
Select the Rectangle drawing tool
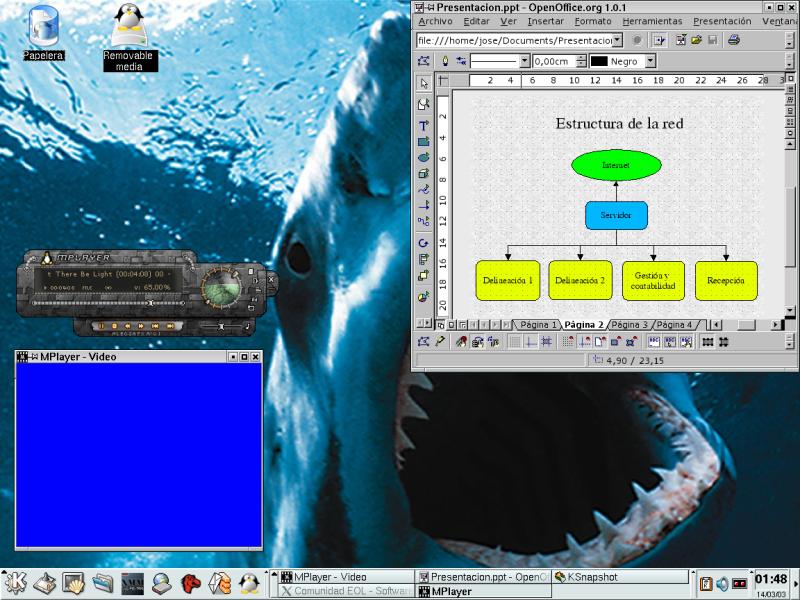[x=424, y=141]
